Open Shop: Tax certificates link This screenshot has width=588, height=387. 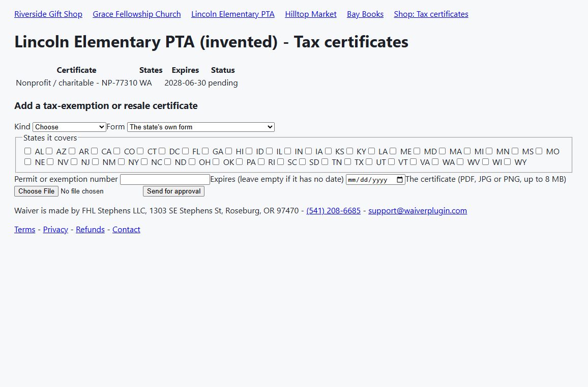pos(431,14)
